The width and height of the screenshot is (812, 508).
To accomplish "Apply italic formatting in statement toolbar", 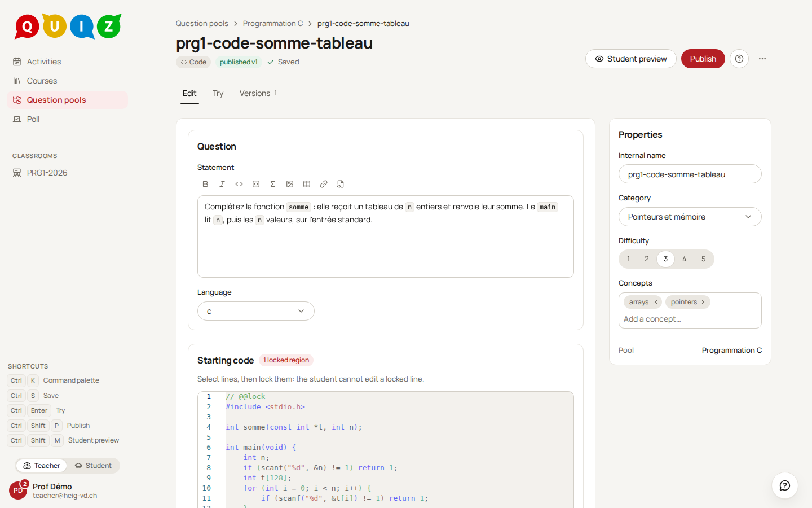I will [x=222, y=184].
